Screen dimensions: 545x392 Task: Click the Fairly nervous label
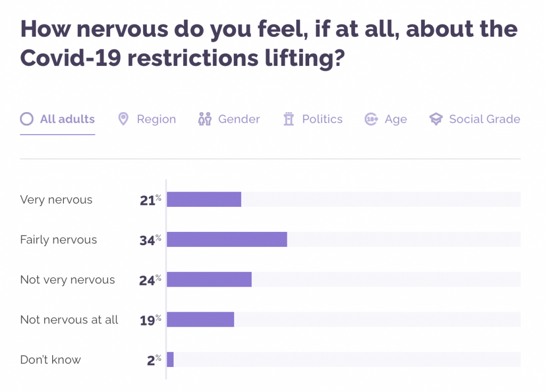click(x=59, y=239)
